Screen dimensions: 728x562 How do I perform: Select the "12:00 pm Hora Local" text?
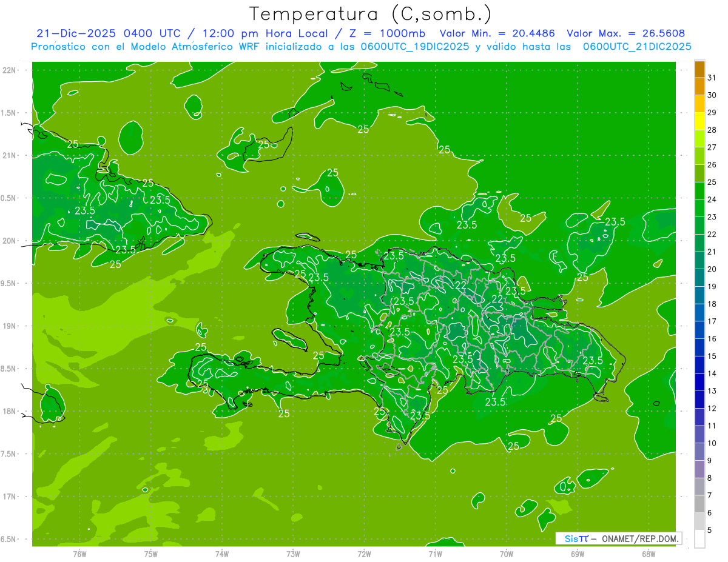pos(265,33)
